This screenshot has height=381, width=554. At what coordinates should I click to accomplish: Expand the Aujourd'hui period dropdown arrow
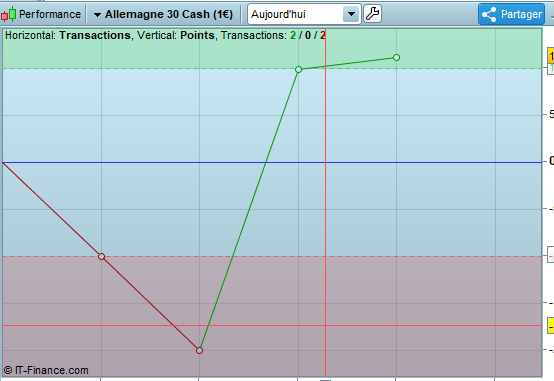[351, 14]
